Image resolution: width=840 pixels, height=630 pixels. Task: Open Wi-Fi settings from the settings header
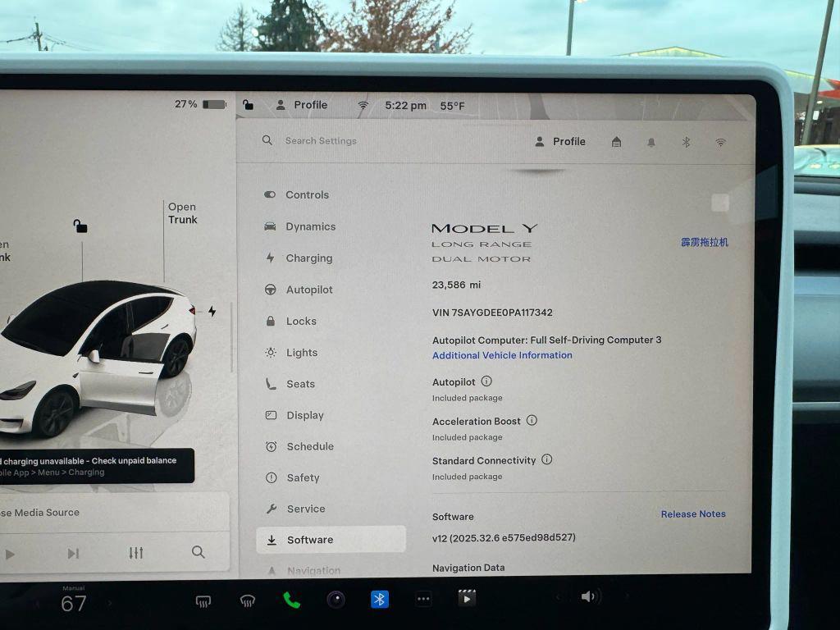click(x=720, y=142)
